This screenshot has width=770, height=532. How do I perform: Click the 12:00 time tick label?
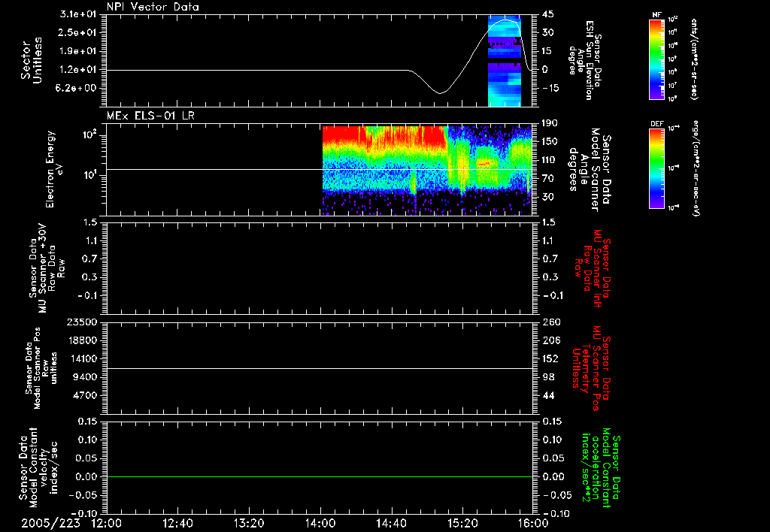[x=107, y=523]
